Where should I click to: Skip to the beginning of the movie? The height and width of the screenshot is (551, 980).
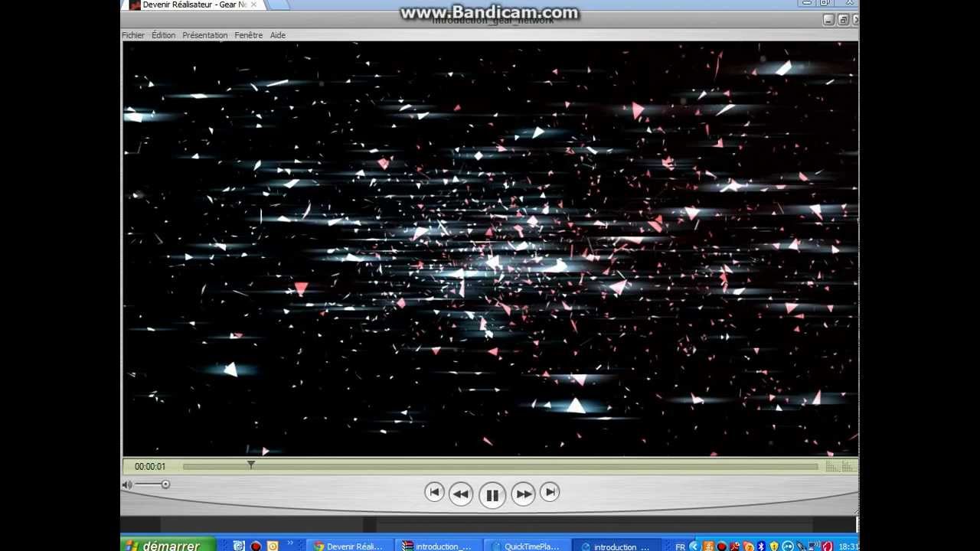point(434,493)
